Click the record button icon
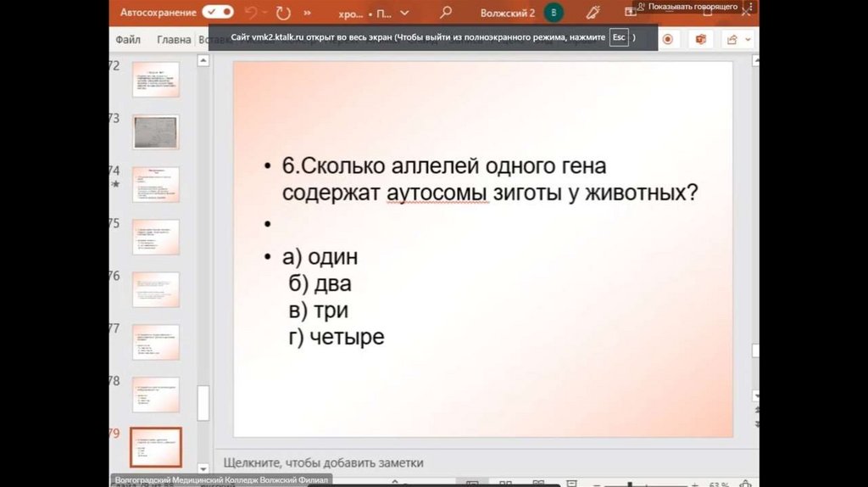This screenshot has height=487, width=868. click(668, 39)
